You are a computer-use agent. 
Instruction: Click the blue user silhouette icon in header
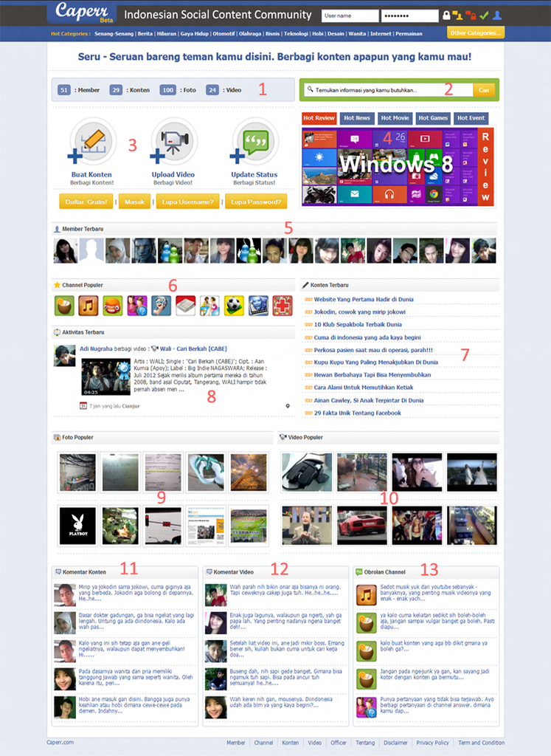(x=497, y=16)
